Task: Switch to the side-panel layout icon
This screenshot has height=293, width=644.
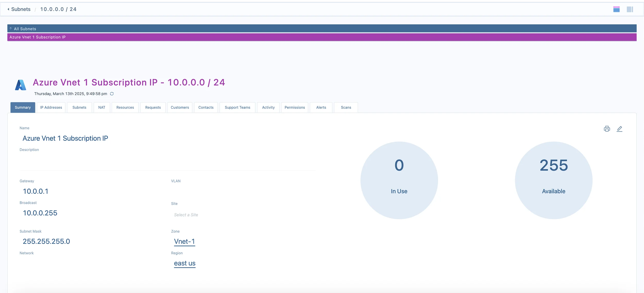Action: point(630,9)
